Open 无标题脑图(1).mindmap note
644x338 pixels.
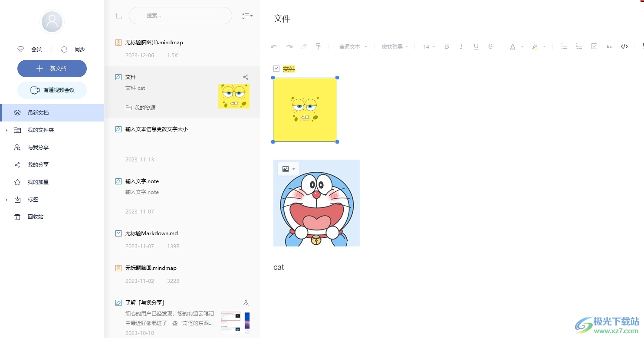click(x=182, y=49)
